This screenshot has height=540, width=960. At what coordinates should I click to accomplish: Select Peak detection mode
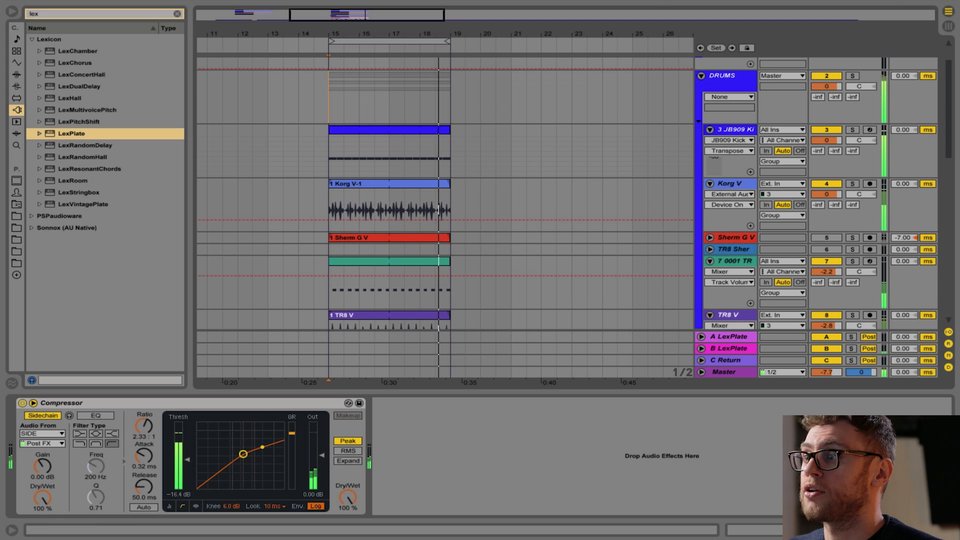[x=348, y=441]
